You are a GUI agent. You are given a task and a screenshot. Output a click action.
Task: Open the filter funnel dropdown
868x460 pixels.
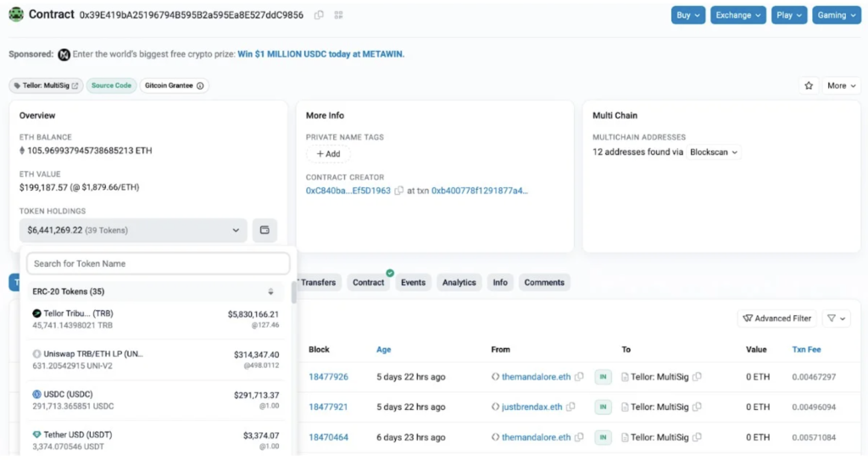point(836,319)
